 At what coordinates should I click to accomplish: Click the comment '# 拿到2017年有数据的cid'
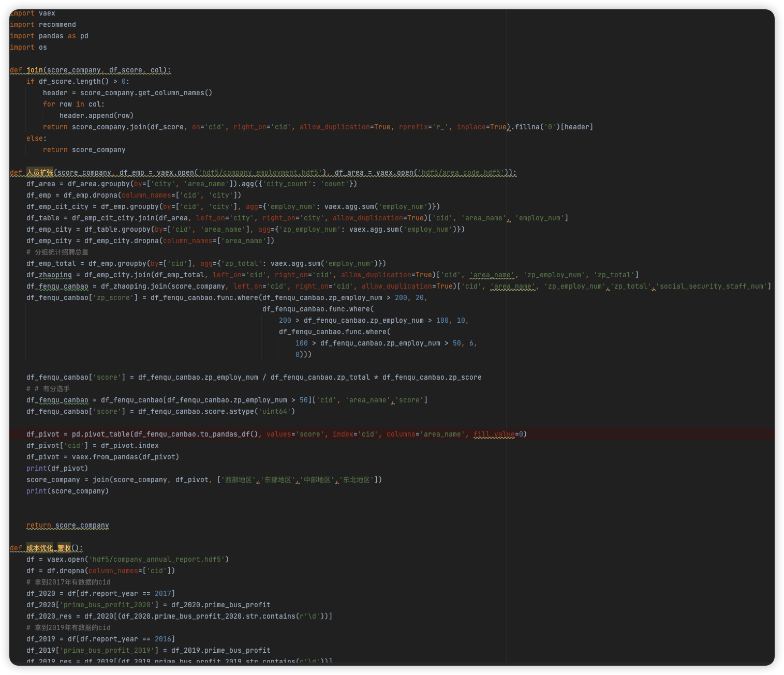[x=69, y=582]
